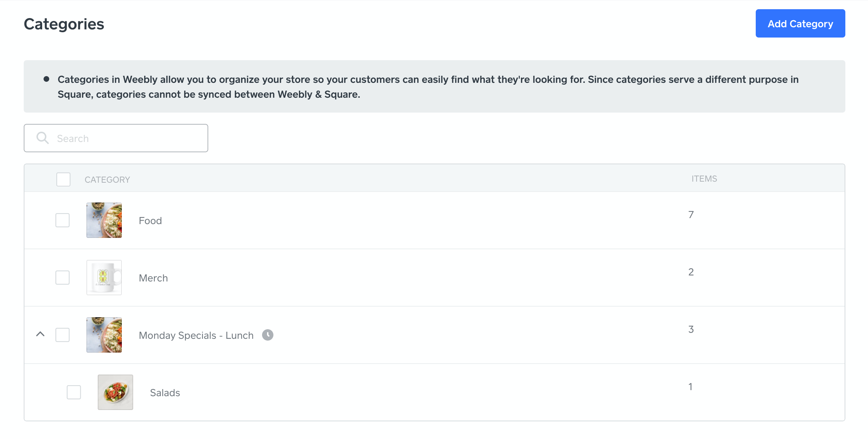
Task: Open the Food category name
Action: (150, 221)
